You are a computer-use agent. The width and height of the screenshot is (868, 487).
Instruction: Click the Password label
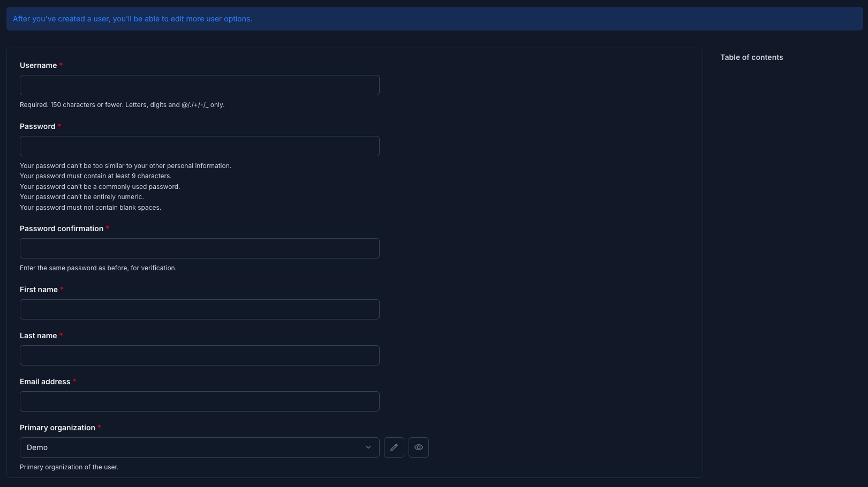click(37, 126)
